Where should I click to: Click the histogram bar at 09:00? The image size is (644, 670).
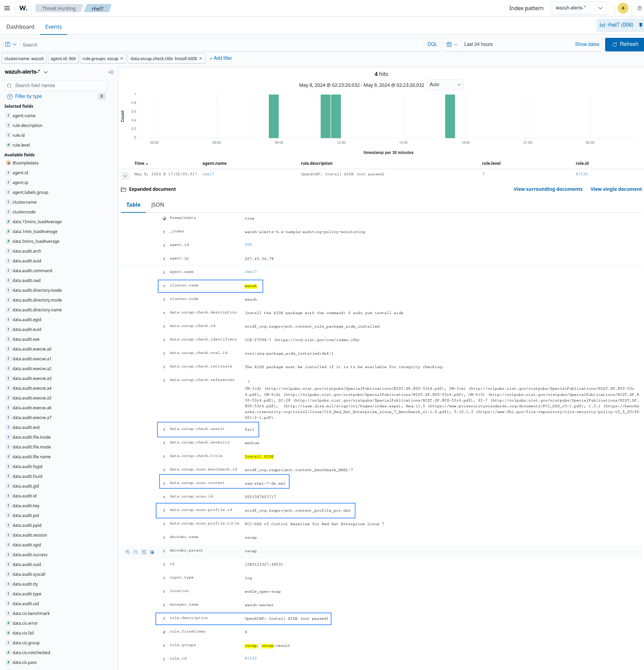pyautogui.click(x=274, y=116)
